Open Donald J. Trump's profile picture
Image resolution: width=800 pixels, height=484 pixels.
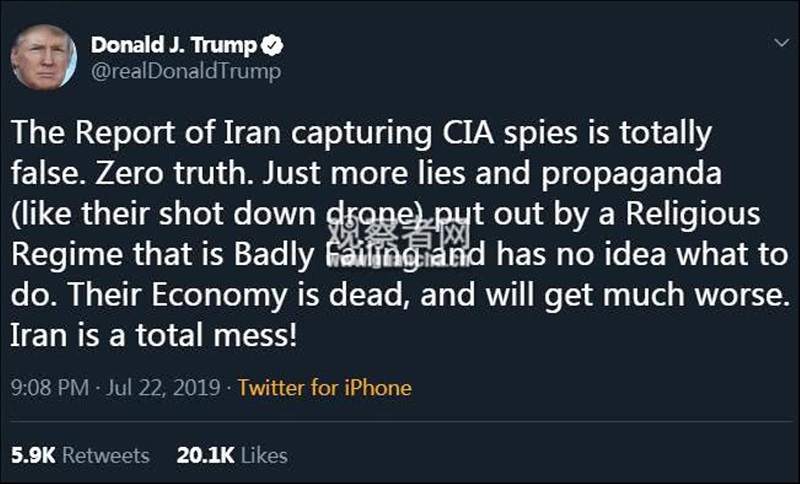(43, 57)
